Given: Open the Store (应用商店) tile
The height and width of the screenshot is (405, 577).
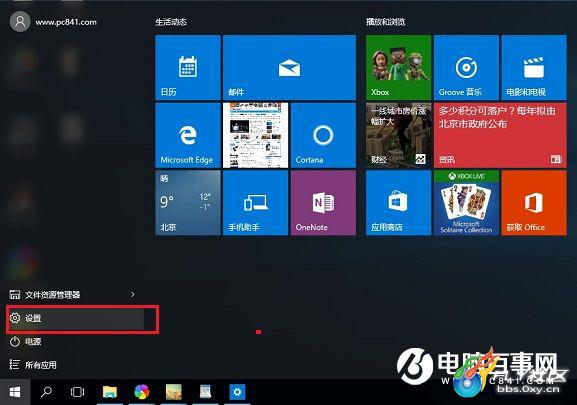Looking at the screenshot, I should pyautogui.click(x=399, y=203).
